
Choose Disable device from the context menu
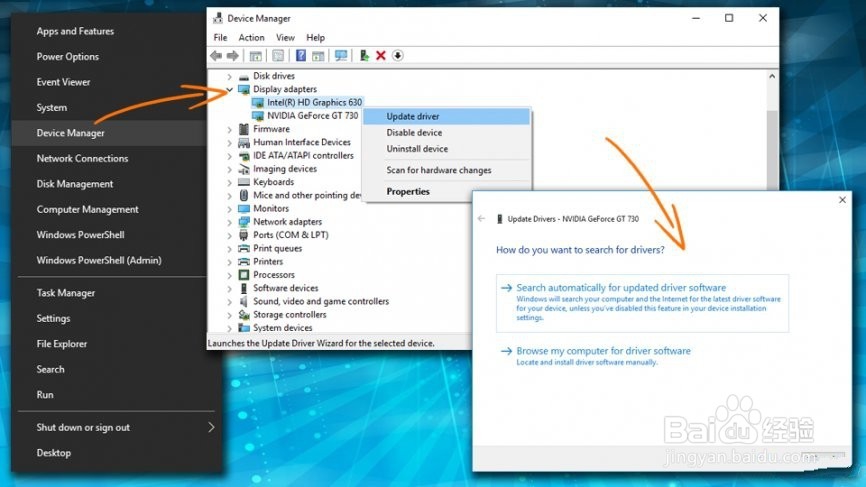pos(446,133)
